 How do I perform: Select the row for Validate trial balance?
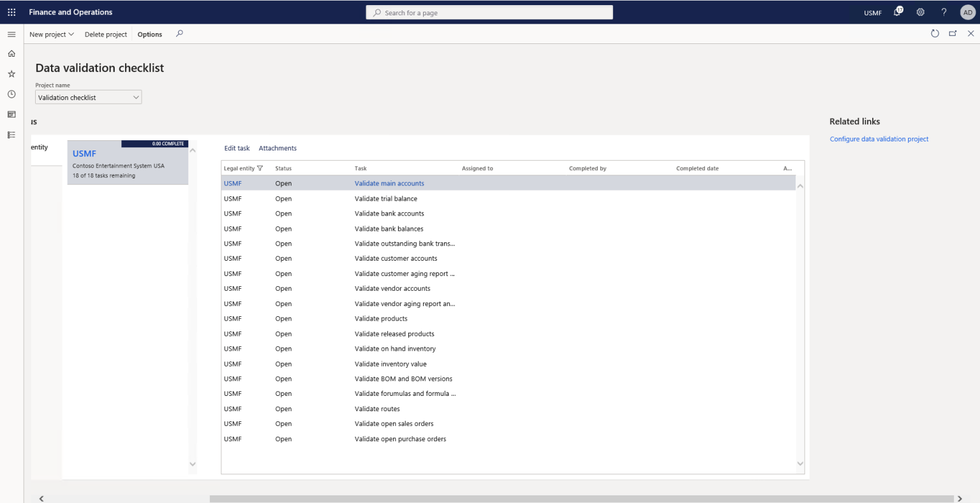[386, 198]
